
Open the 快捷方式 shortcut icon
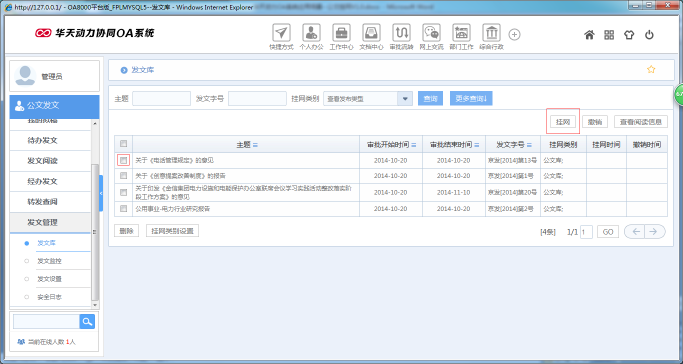click(281, 33)
